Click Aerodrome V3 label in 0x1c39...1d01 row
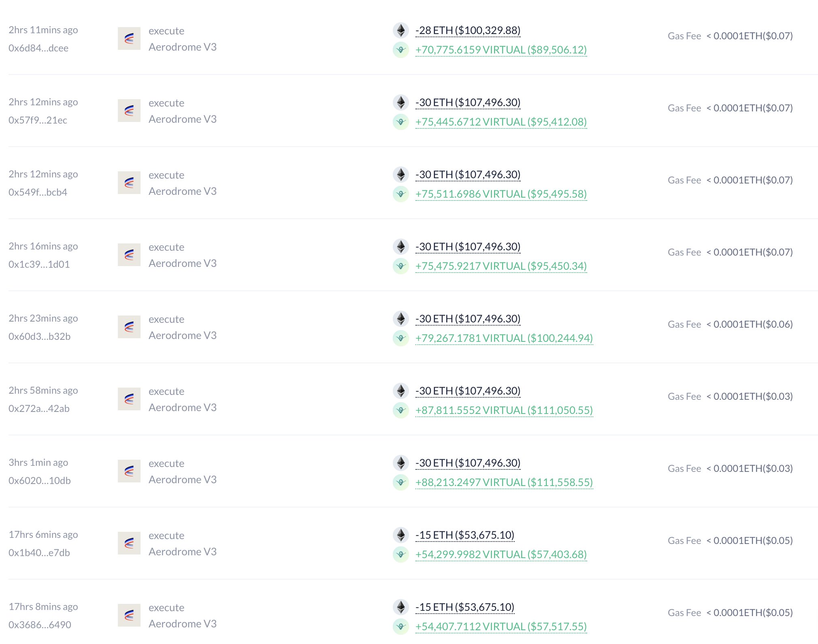The height and width of the screenshot is (644, 818). pos(182,263)
